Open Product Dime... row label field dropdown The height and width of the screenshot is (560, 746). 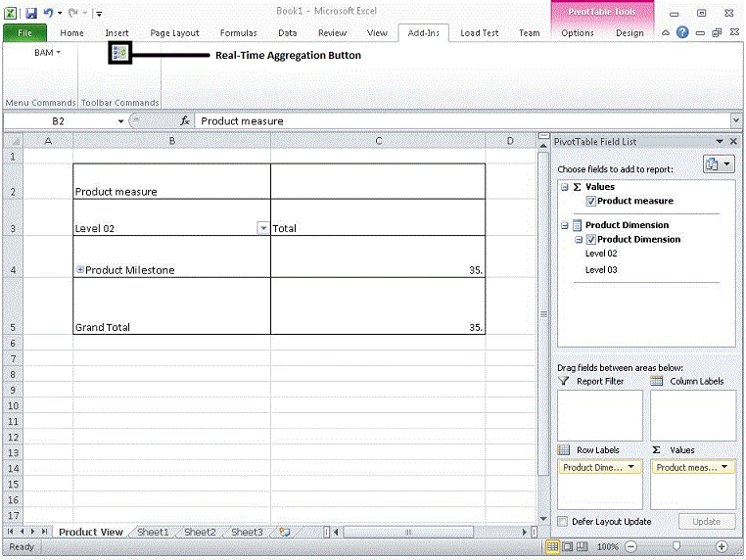630,467
